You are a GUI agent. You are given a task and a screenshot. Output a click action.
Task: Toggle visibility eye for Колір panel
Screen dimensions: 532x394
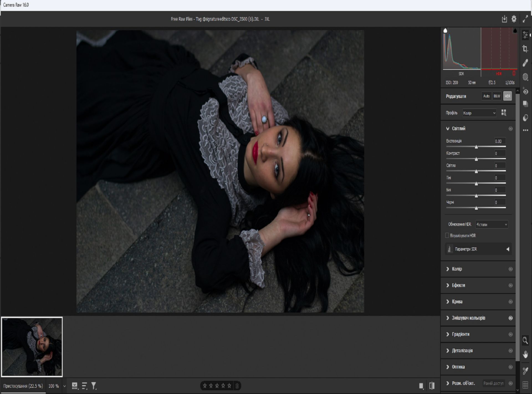511,269
